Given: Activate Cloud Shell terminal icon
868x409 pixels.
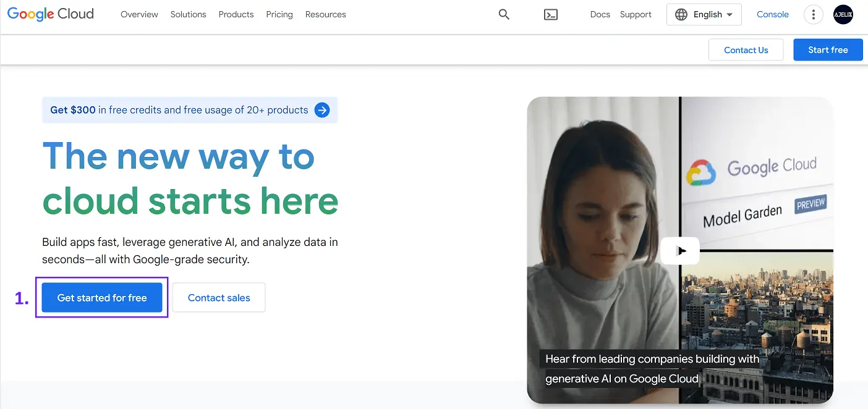Looking at the screenshot, I should click(551, 14).
